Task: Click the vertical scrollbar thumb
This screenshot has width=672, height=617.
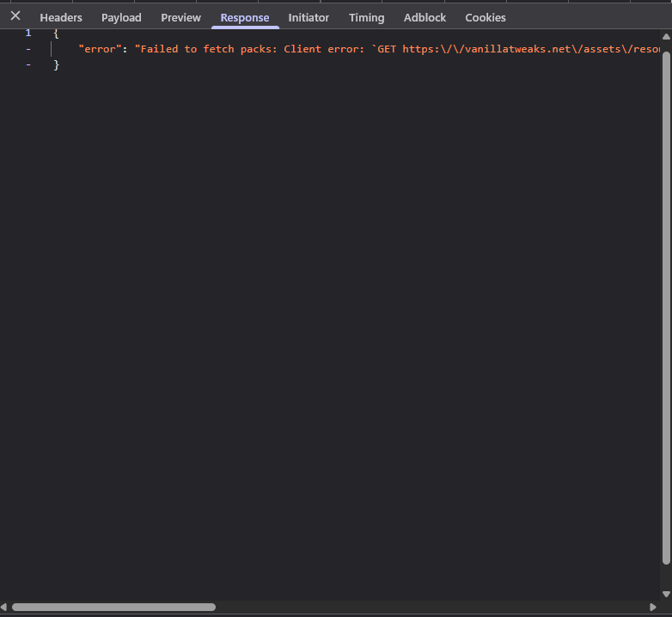Action: click(x=666, y=308)
